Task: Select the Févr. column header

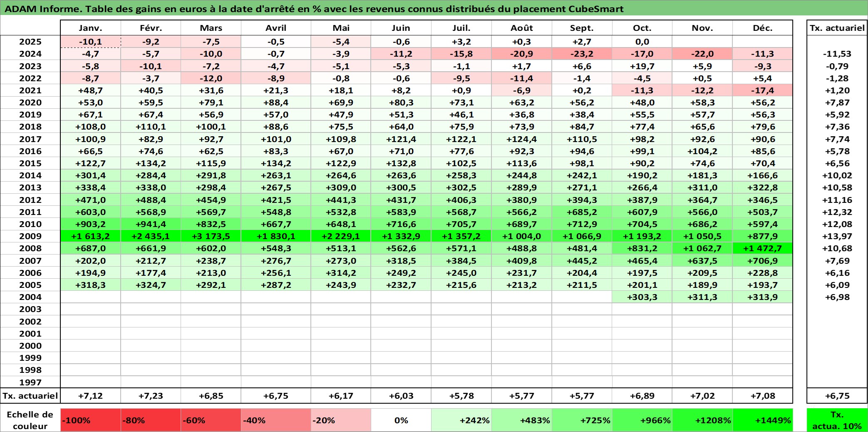Action: click(x=151, y=28)
